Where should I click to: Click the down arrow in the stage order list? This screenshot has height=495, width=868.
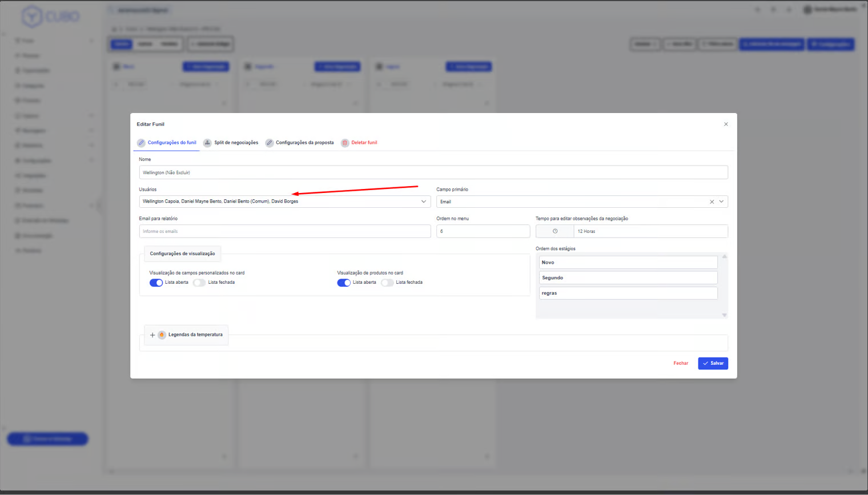point(724,315)
